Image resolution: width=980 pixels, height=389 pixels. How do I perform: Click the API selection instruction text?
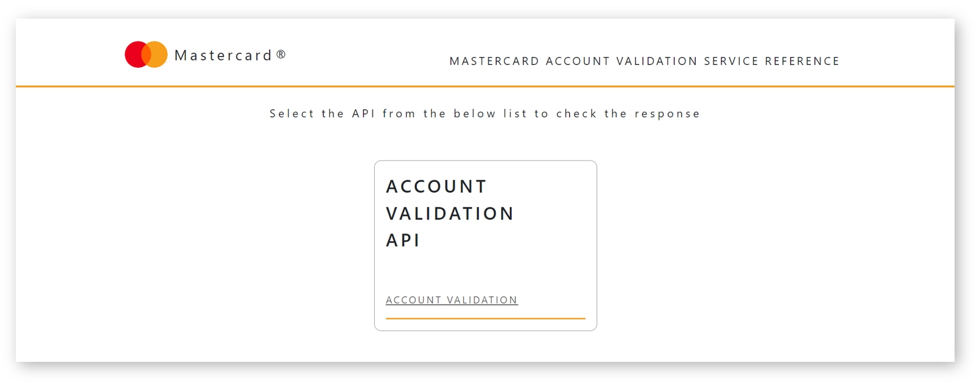click(x=484, y=113)
